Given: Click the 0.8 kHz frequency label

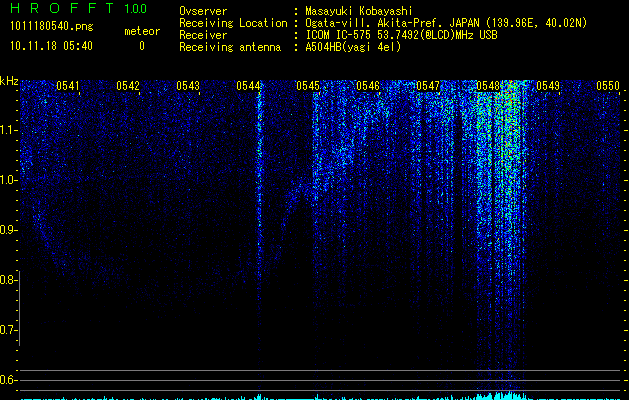Looking at the screenshot, I should tap(8, 280).
